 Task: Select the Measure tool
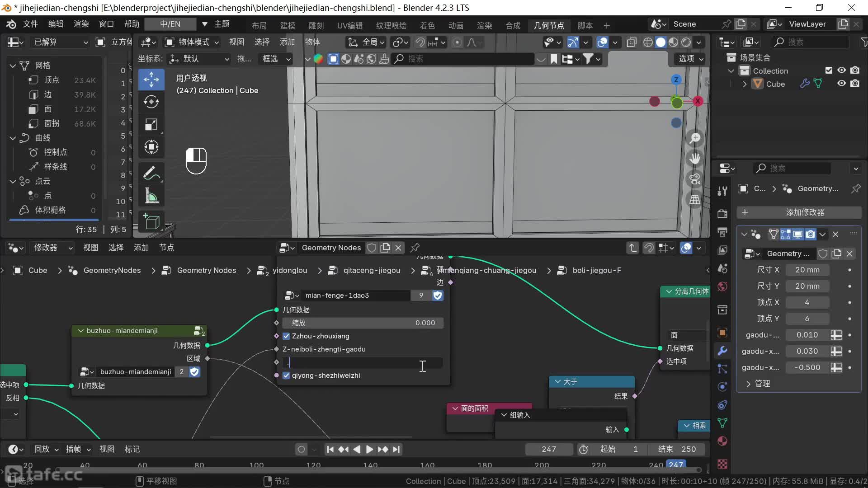pyautogui.click(x=151, y=196)
